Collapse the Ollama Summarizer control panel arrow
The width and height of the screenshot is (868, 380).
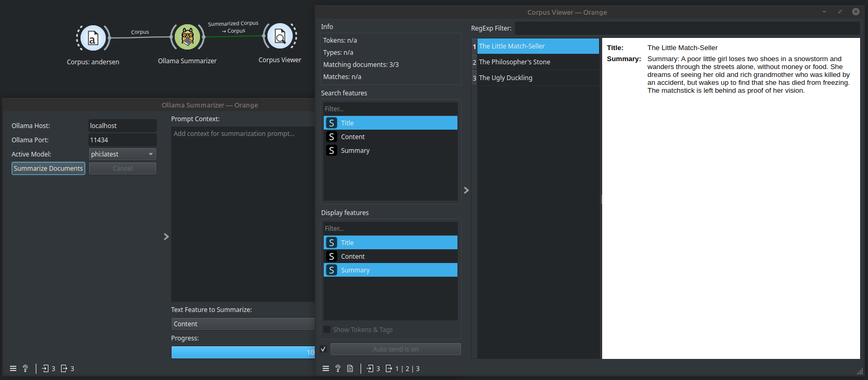click(166, 237)
